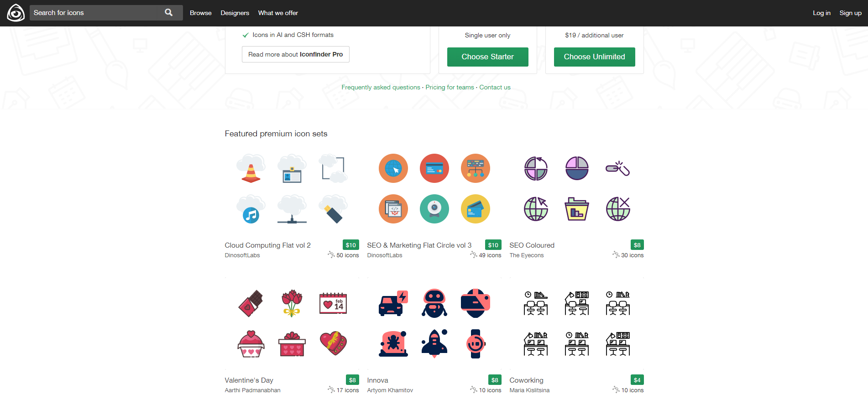Click the yellow cards circle icon
This screenshot has width=868, height=410.
point(476,209)
